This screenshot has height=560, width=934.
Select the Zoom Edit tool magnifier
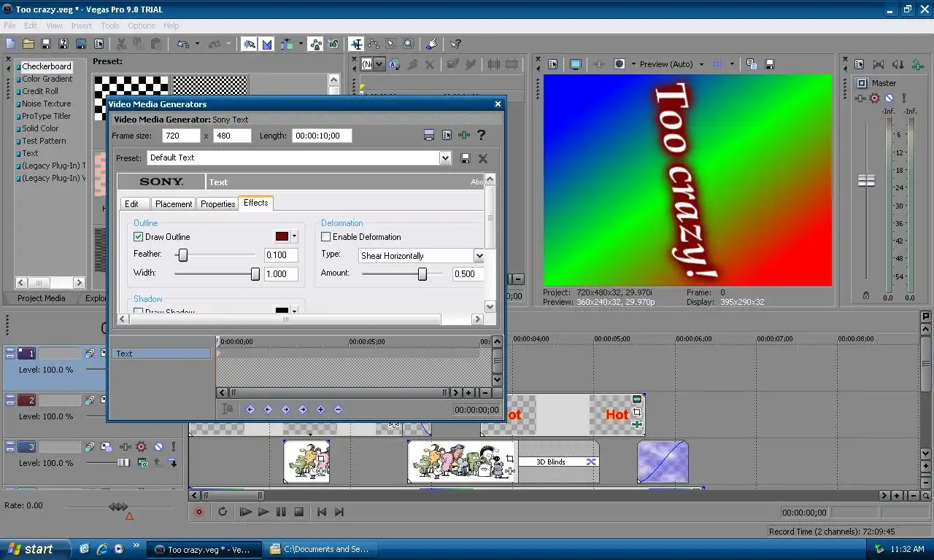pyautogui.click(x=409, y=44)
